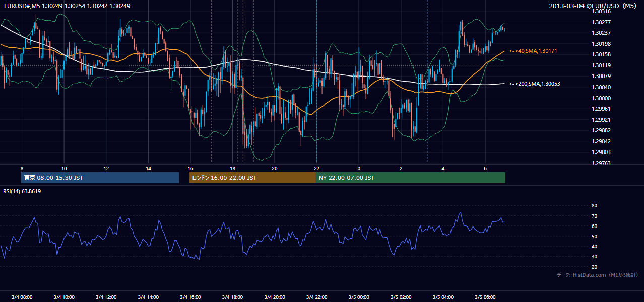Click price axis value 1.29961
644x302 pixels.
(600, 109)
